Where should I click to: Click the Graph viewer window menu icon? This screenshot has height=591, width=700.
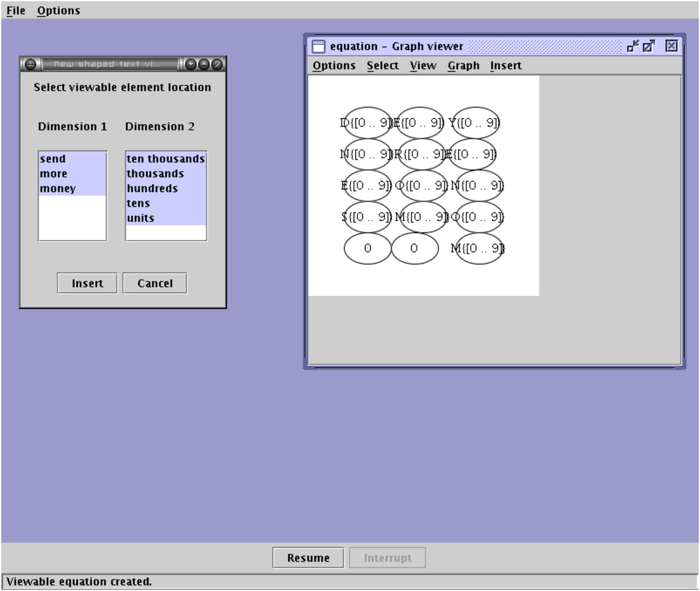pyautogui.click(x=319, y=46)
